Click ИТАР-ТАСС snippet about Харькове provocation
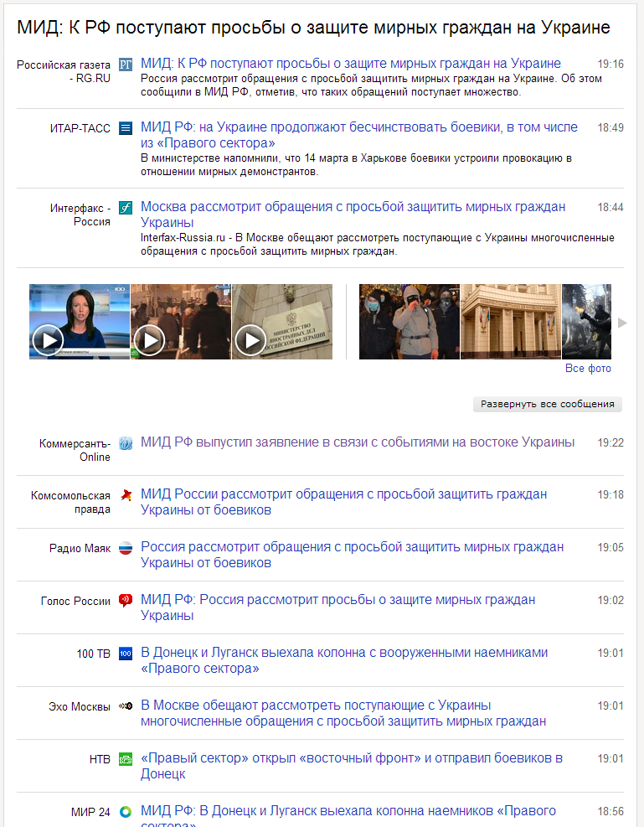This screenshot has width=644, height=827. [356, 165]
